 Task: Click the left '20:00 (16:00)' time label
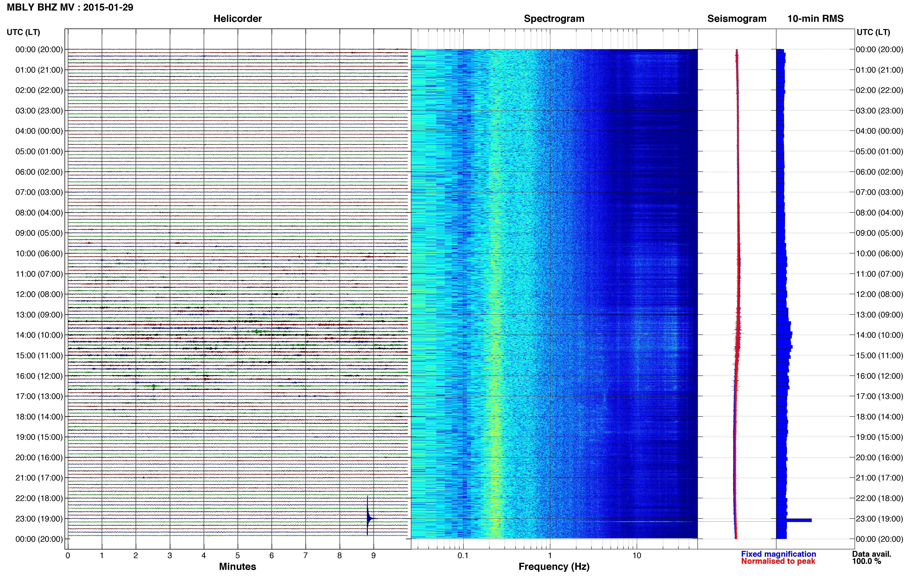pyautogui.click(x=39, y=458)
